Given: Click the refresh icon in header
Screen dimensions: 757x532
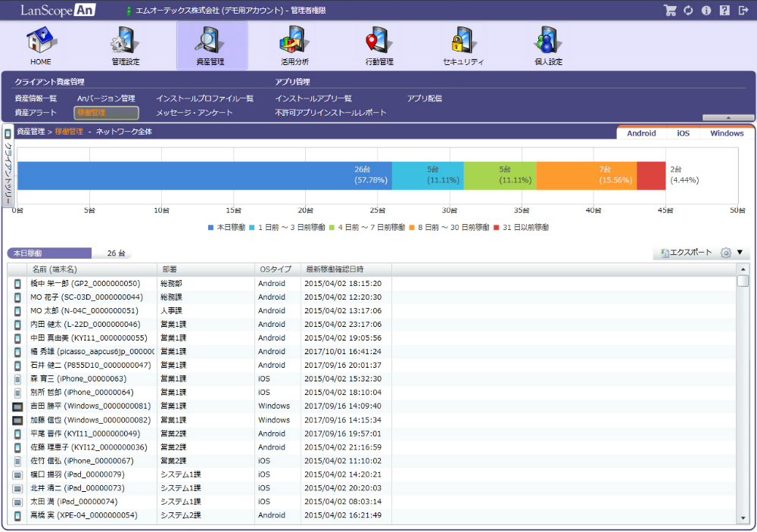Looking at the screenshot, I should click(688, 11).
